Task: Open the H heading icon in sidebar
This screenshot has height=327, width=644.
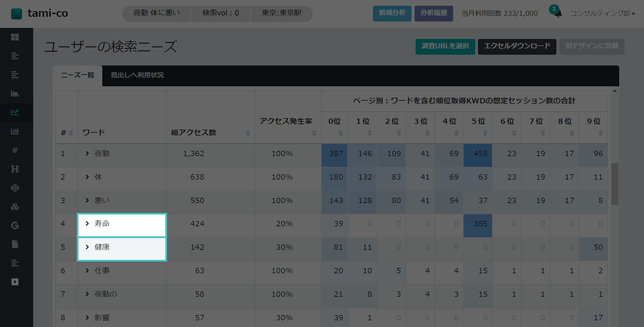Action: (15, 169)
